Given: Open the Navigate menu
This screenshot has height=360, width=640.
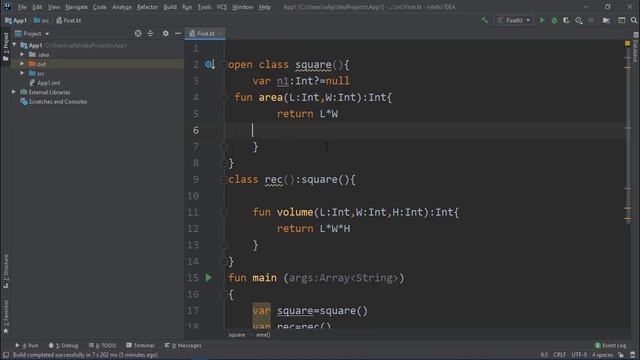Looking at the screenshot, I should tap(76, 7).
